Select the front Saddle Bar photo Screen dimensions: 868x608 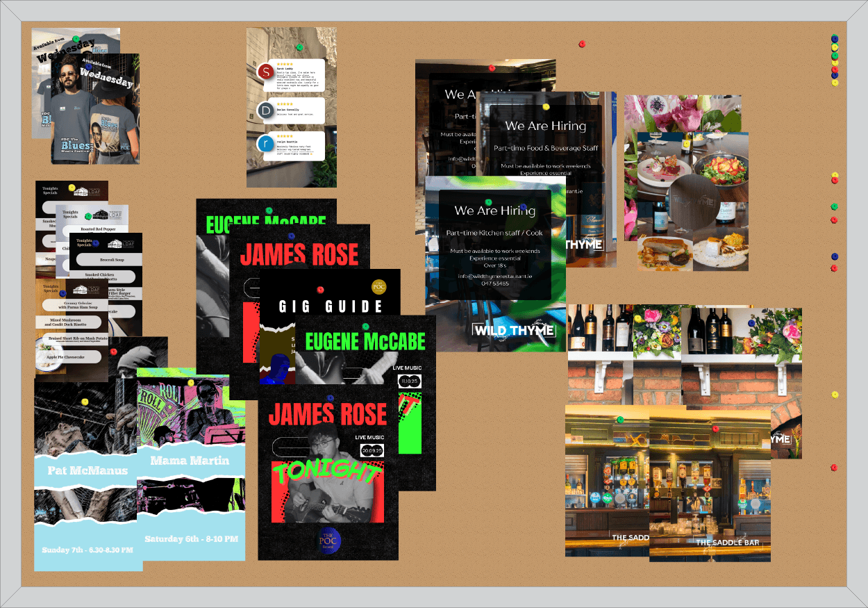coord(710,486)
